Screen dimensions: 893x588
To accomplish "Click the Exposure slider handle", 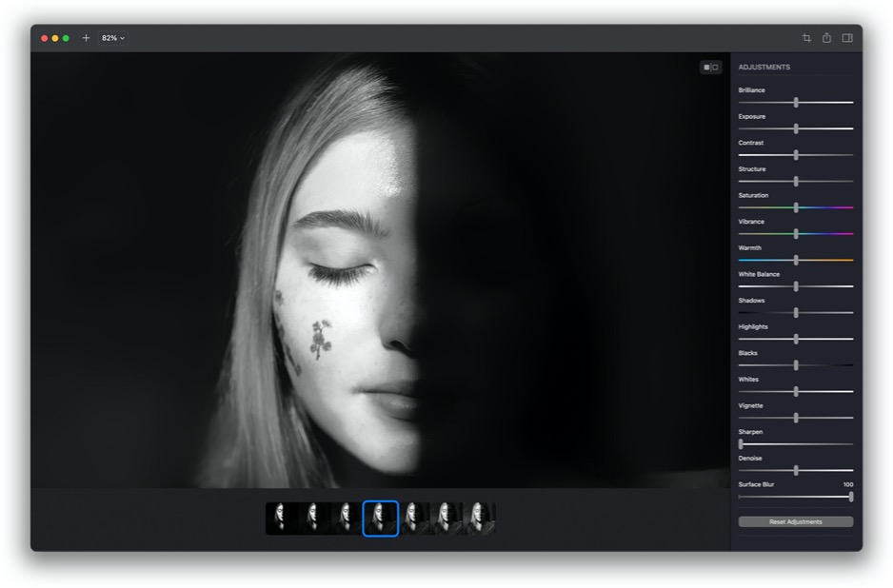I will click(796, 128).
